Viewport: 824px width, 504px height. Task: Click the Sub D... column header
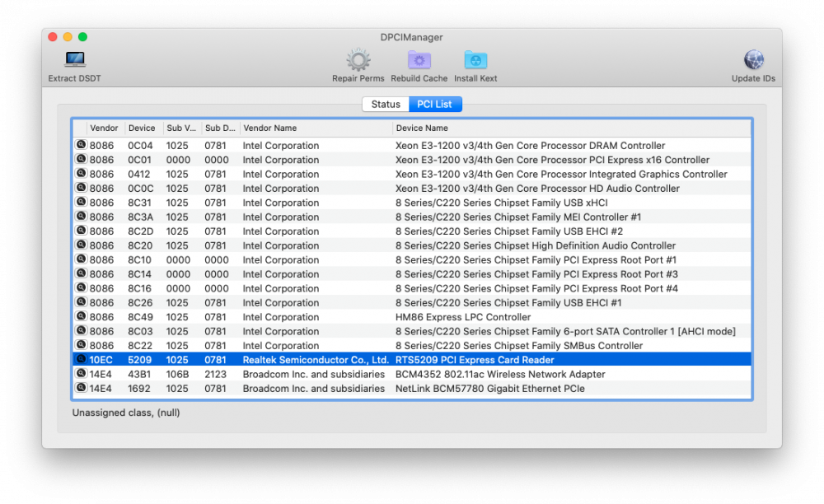coord(220,128)
